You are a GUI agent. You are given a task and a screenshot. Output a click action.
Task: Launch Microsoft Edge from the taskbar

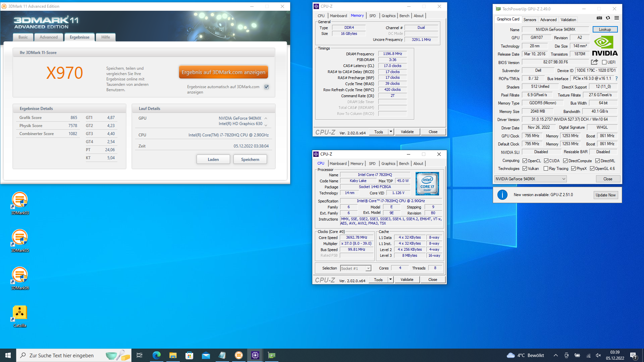click(156, 355)
